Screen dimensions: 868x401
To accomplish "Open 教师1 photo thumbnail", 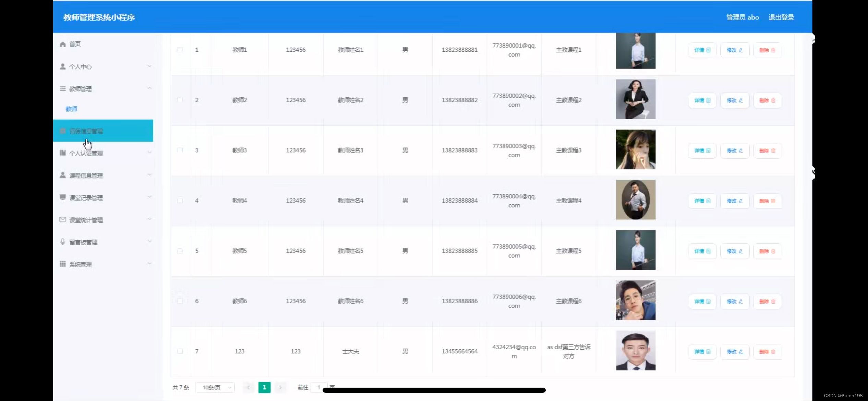I will pyautogui.click(x=636, y=51).
